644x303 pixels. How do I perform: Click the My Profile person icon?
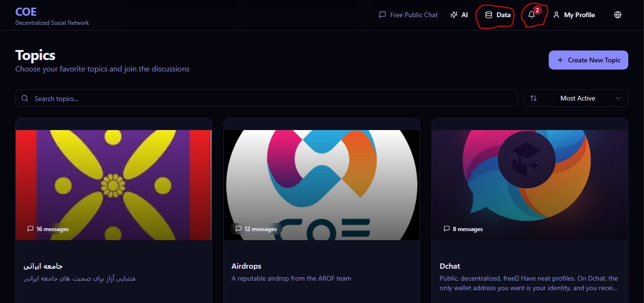[556, 15]
